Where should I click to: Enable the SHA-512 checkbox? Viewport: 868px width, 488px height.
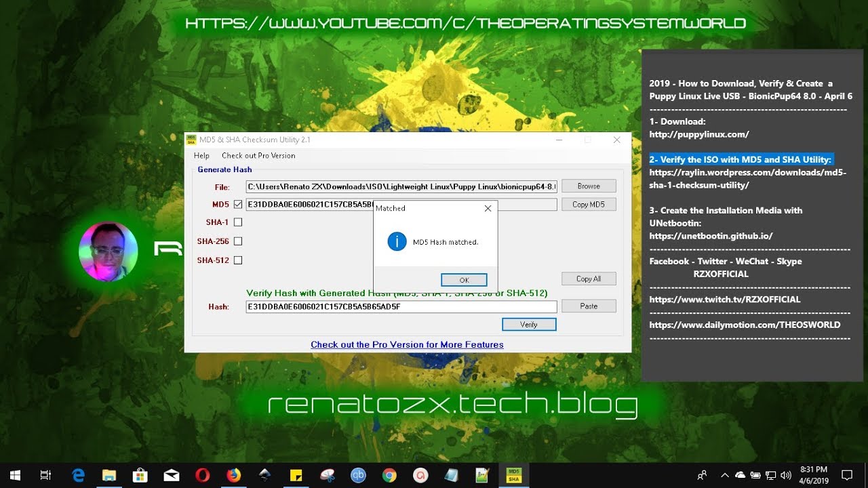pos(238,260)
